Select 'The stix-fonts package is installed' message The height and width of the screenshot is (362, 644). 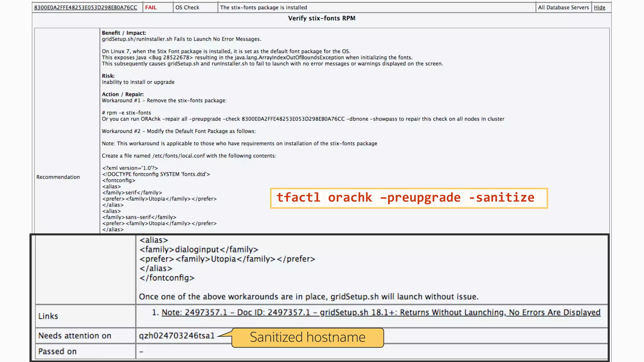[x=264, y=7]
